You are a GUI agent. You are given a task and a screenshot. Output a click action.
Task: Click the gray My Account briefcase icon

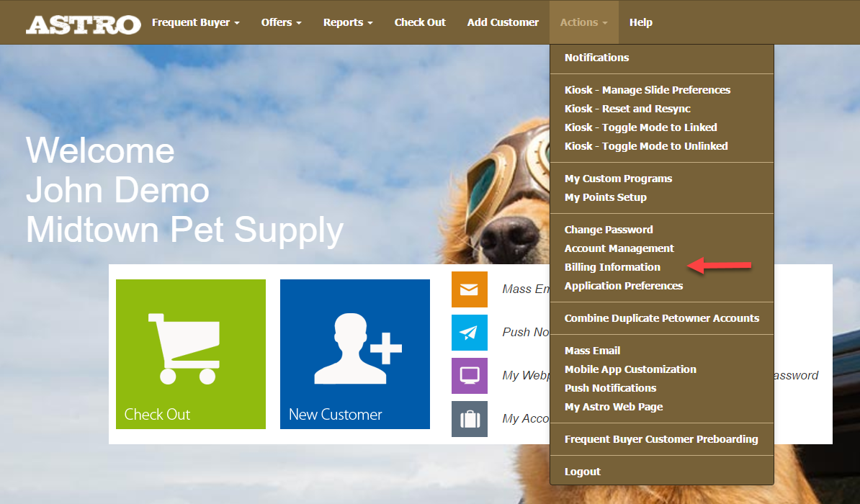click(470, 419)
